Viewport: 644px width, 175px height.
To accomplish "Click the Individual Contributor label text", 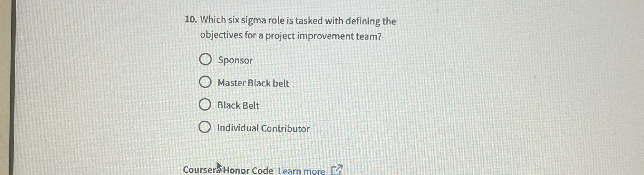I will pyautogui.click(x=263, y=128).
